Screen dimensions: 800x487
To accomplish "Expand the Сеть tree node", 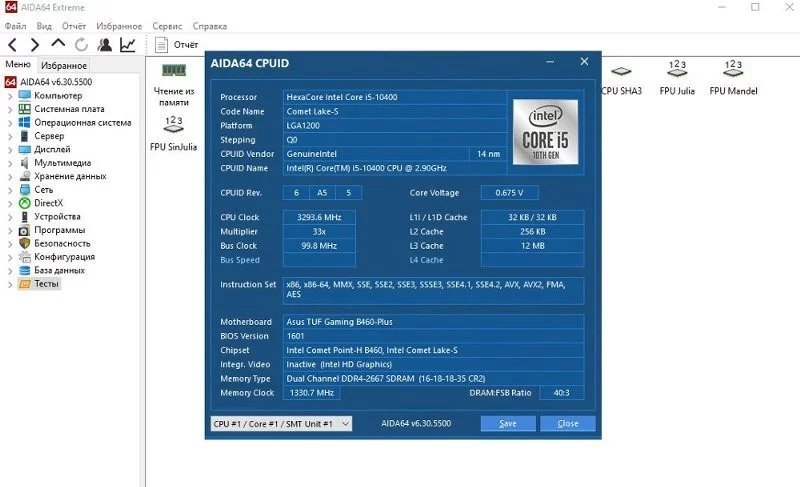I will coord(10,190).
